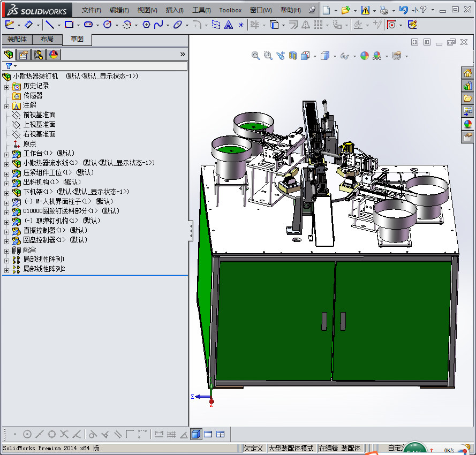
Task: Select the Section View icon
Action: pyautogui.click(x=293, y=56)
